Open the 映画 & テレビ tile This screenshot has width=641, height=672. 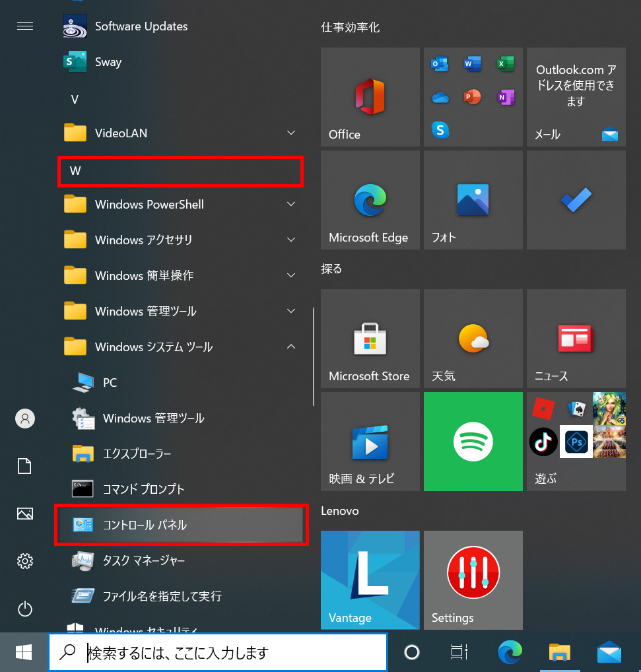[x=370, y=442]
